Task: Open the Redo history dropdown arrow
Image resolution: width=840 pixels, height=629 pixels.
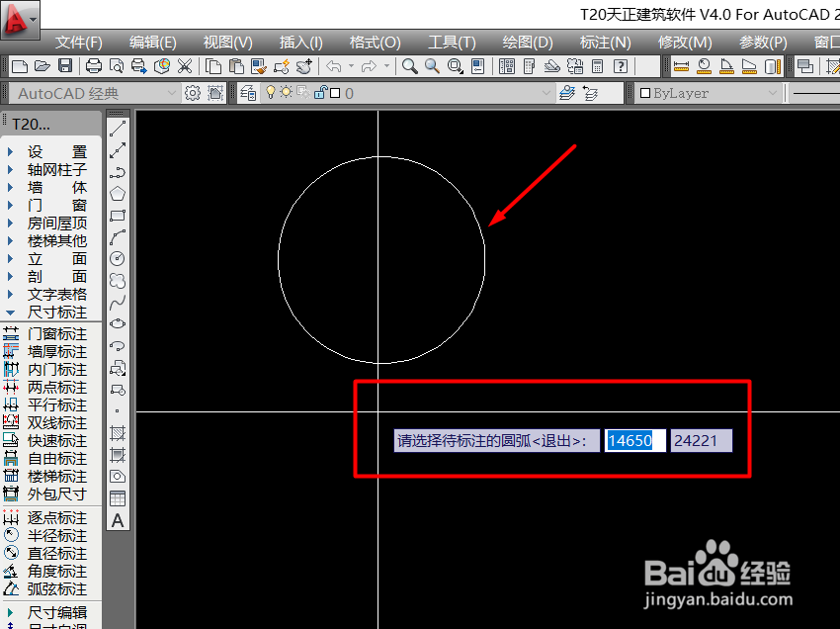Action: [386, 66]
